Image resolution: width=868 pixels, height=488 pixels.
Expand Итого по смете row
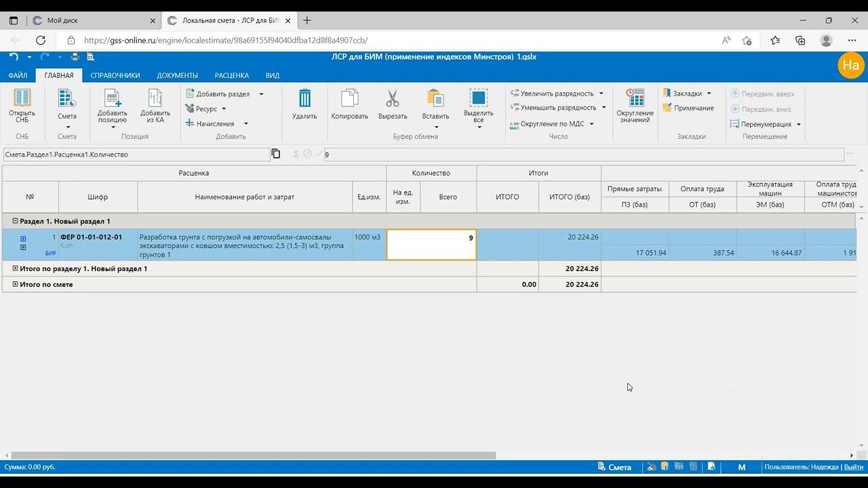click(15, 285)
